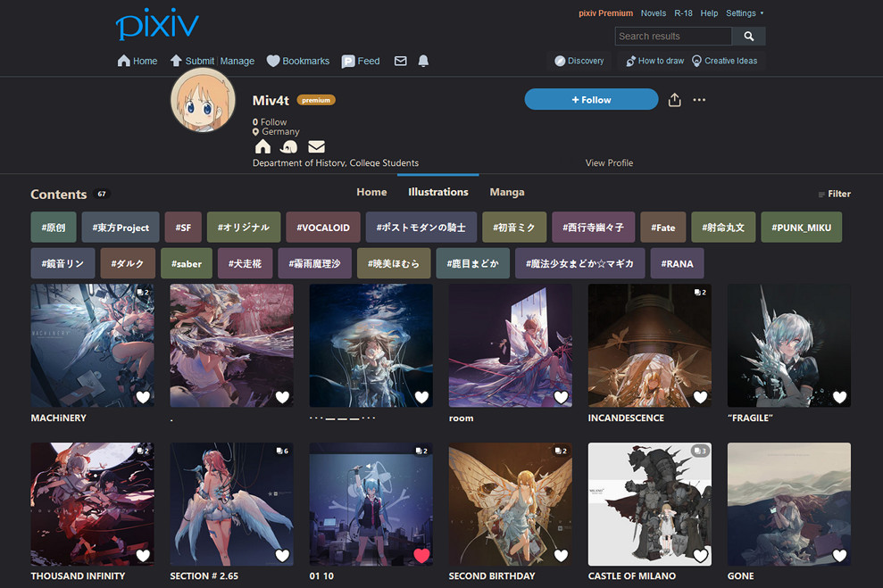
Task: Visit Miv4t's external homepage icon on the profile
Action: [x=262, y=145]
